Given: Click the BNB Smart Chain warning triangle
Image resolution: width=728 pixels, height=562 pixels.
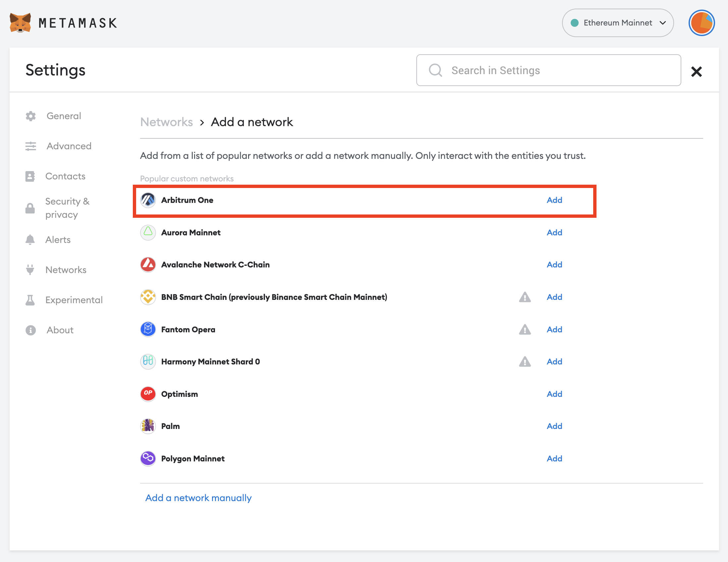Looking at the screenshot, I should [x=525, y=297].
